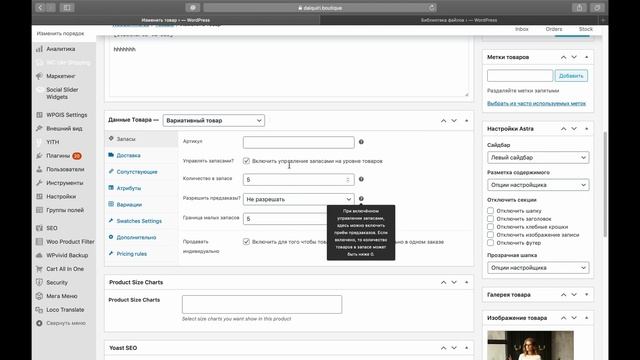Open the WPOIS Settings icon
The height and width of the screenshot is (360, 640).
(x=39, y=115)
